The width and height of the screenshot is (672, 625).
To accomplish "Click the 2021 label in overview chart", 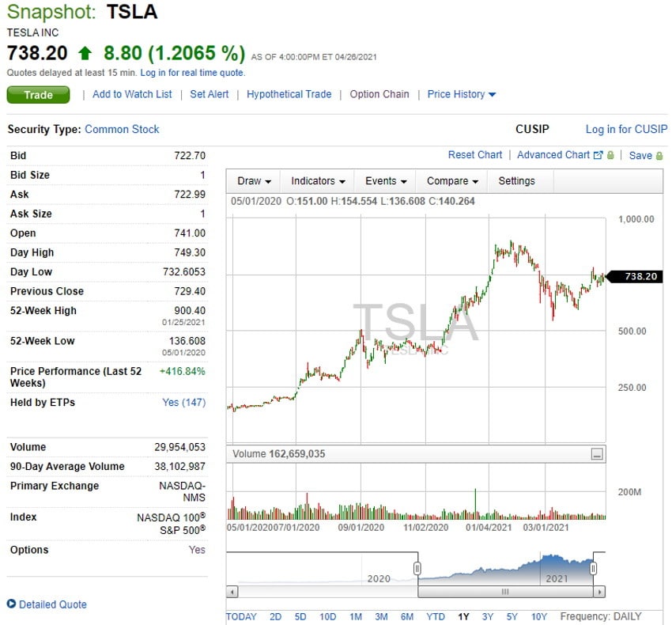I will 557,578.
